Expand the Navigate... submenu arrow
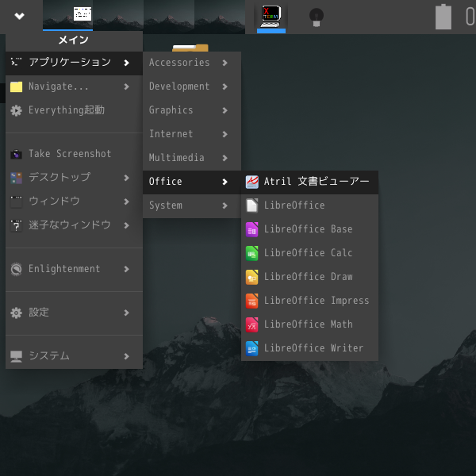This screenshot has height=476, width=476. point(127,86)
